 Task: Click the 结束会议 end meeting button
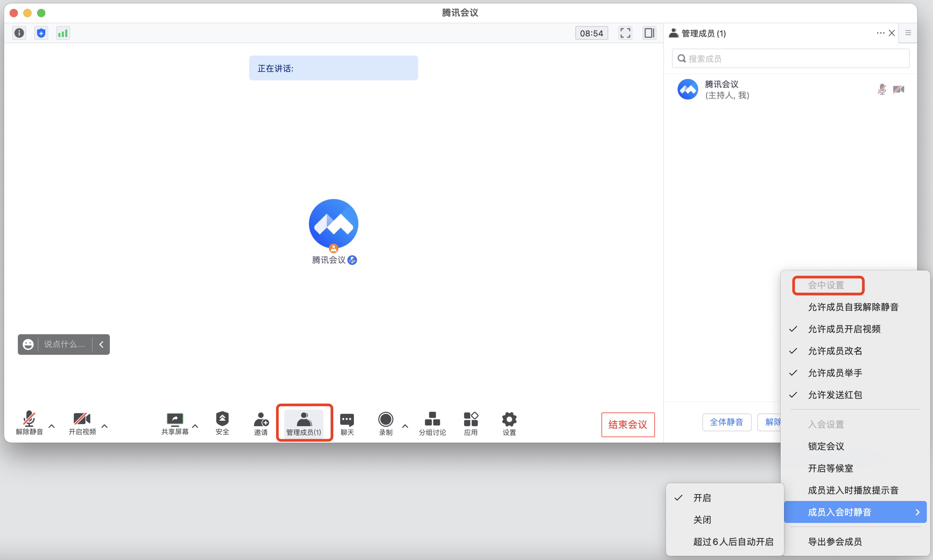tap(627, 424)
